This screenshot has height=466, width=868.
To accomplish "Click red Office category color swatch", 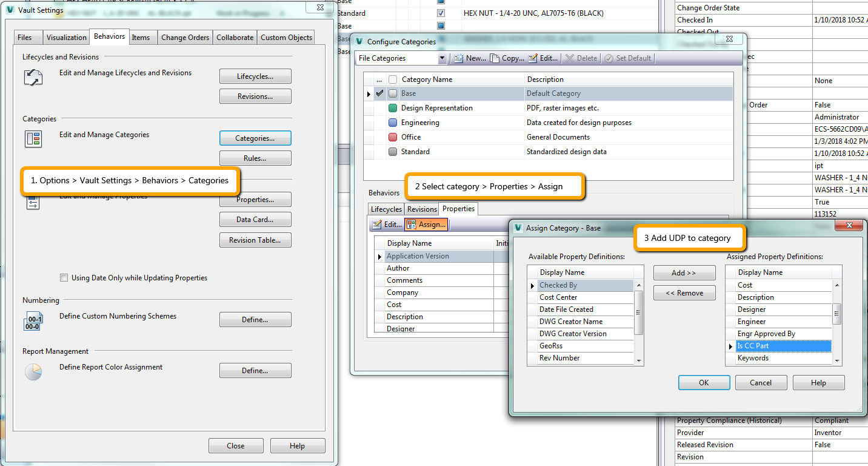I will point(393,137).
